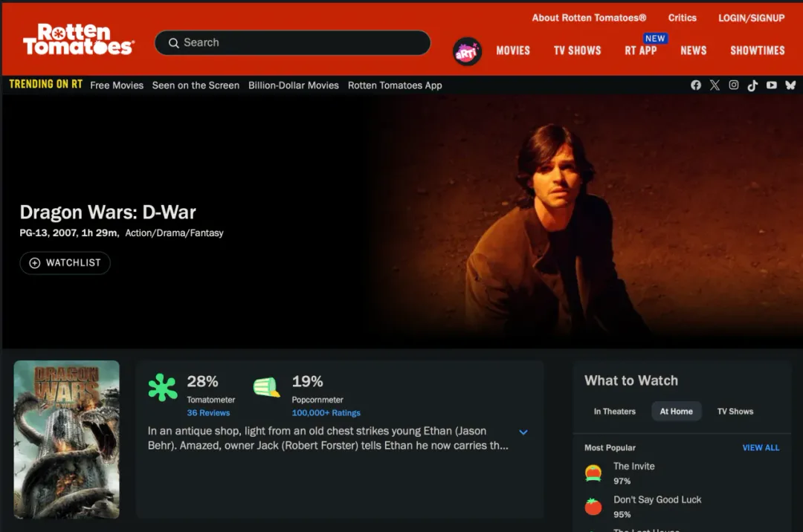Open the TikTok social icon
The image size is (803, 532).
(x=752, y=85)
